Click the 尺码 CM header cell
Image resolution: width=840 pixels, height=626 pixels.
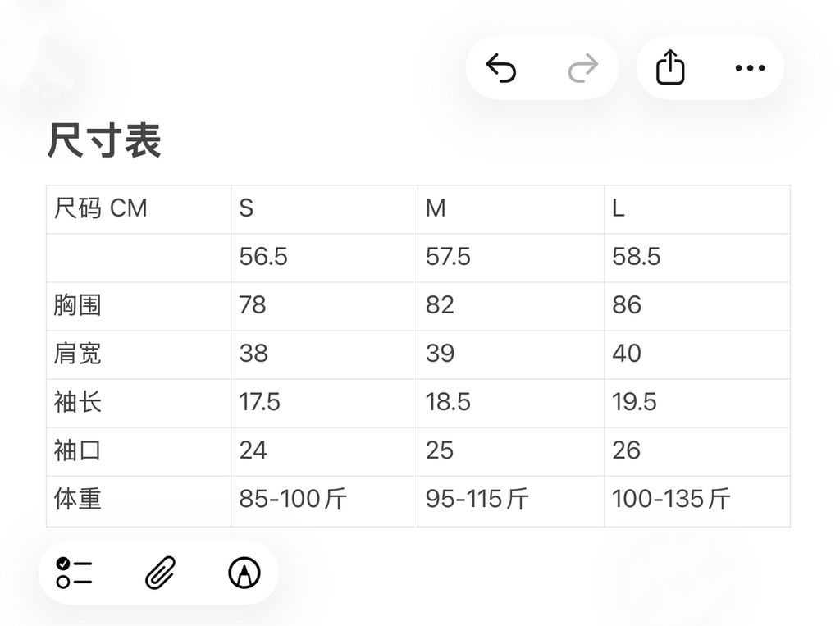coord(98,208)
